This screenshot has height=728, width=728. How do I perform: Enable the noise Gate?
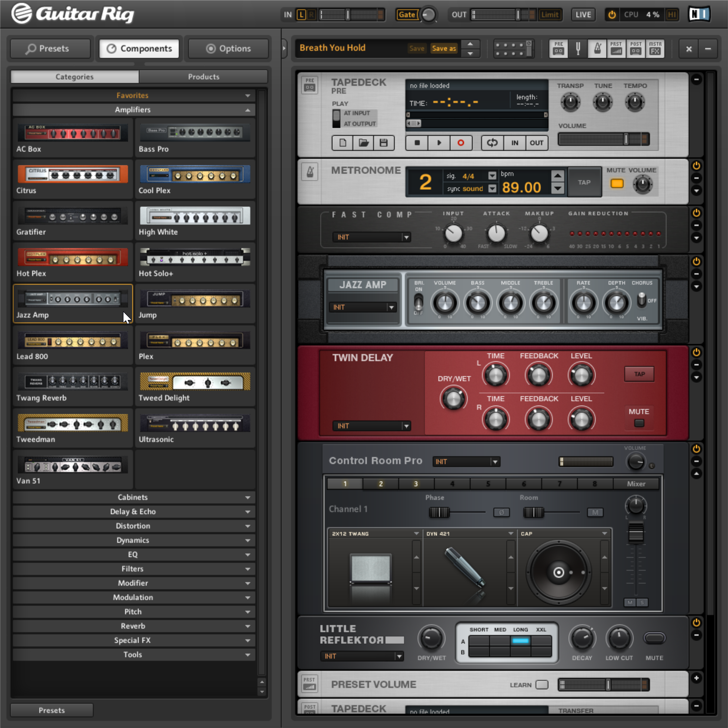[407, 15]
